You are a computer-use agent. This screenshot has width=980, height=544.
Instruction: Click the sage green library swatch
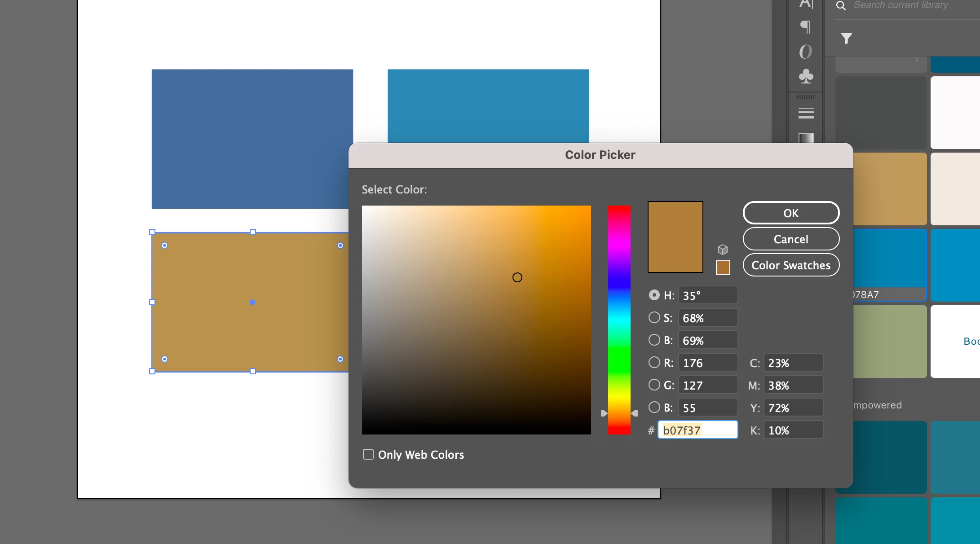889,341
